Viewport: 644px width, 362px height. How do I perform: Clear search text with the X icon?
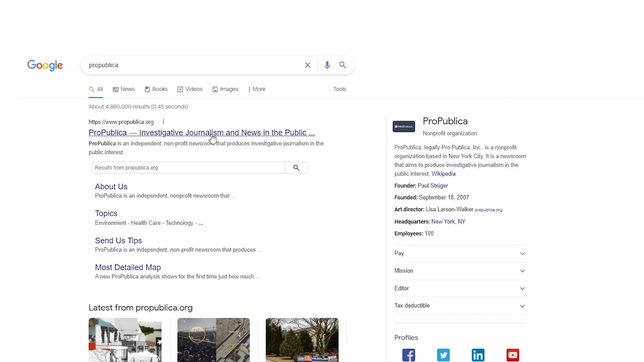tap(307, 65)
